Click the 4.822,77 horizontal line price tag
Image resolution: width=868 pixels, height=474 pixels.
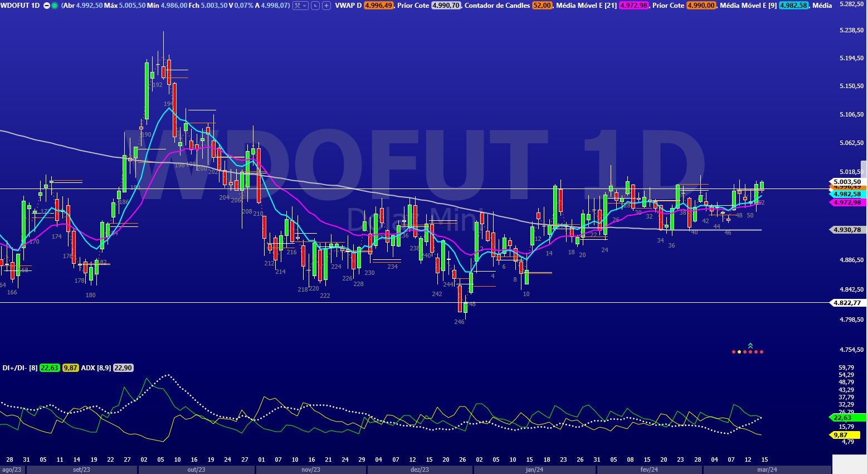point(847,303)
